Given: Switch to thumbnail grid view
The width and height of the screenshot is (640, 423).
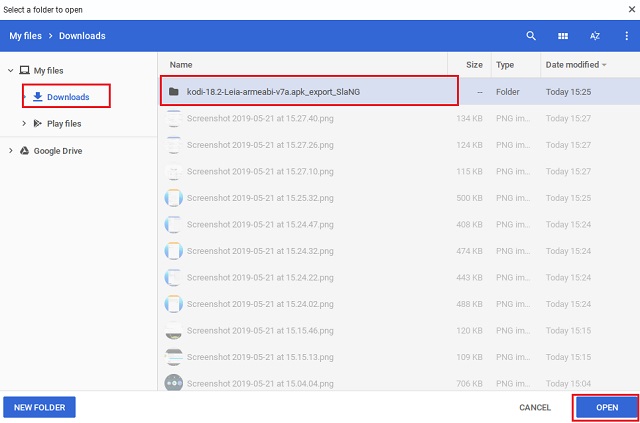Looking at the screenshot, I should [x=563, y=36].
